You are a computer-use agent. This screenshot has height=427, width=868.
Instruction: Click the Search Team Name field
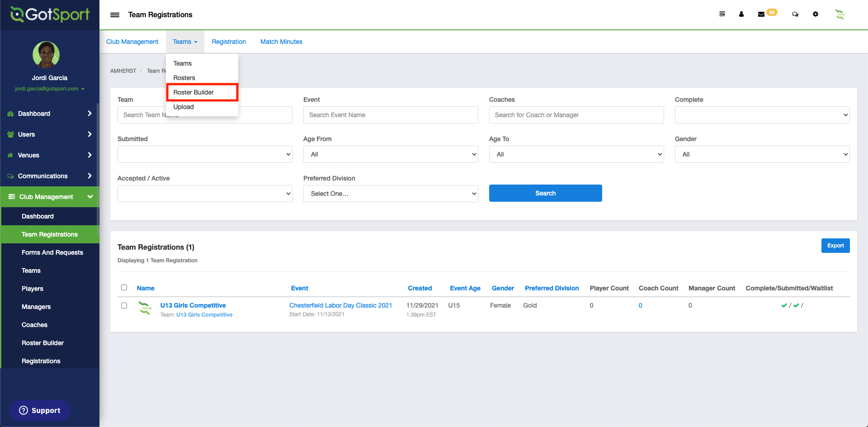click(205, 115)
